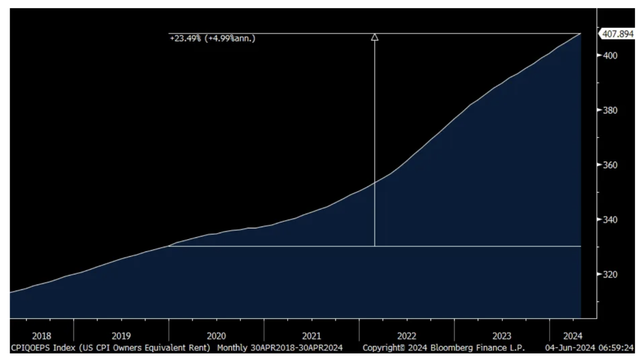
Task: Click the 2023 year label
Action: click(x=502, y=336)
